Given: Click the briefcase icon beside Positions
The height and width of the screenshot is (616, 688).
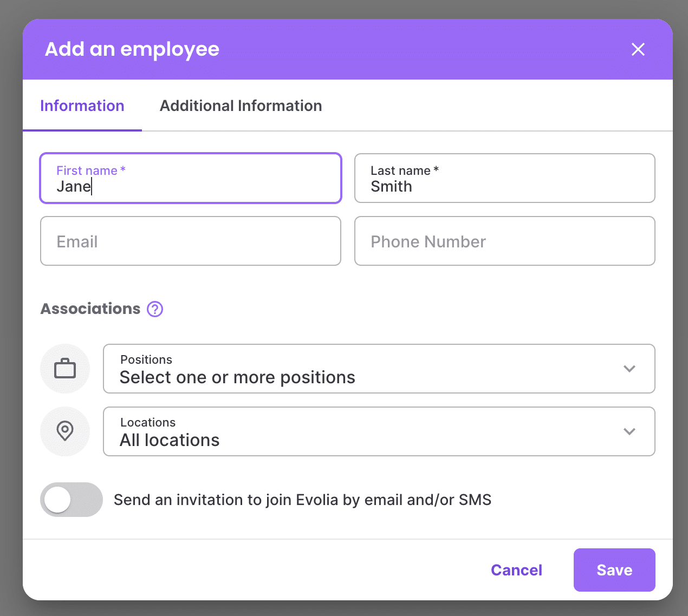Looking at the screenshot, I should [65, 369].
